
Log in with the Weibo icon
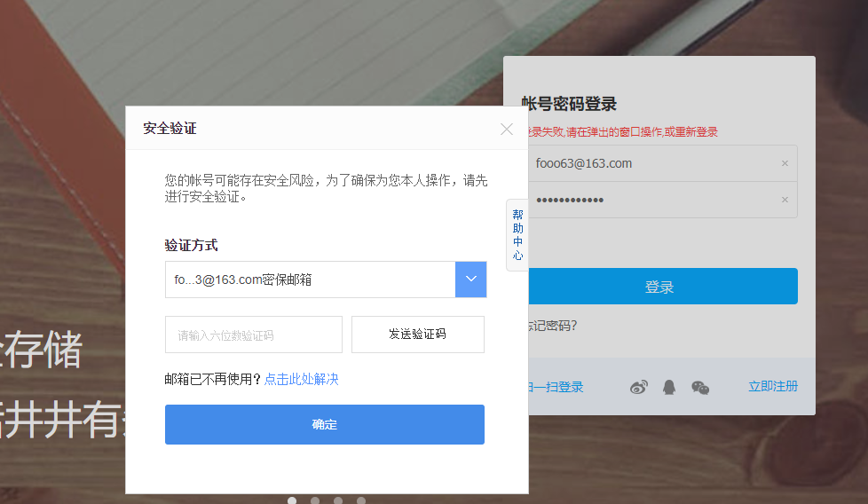(638, 387)
